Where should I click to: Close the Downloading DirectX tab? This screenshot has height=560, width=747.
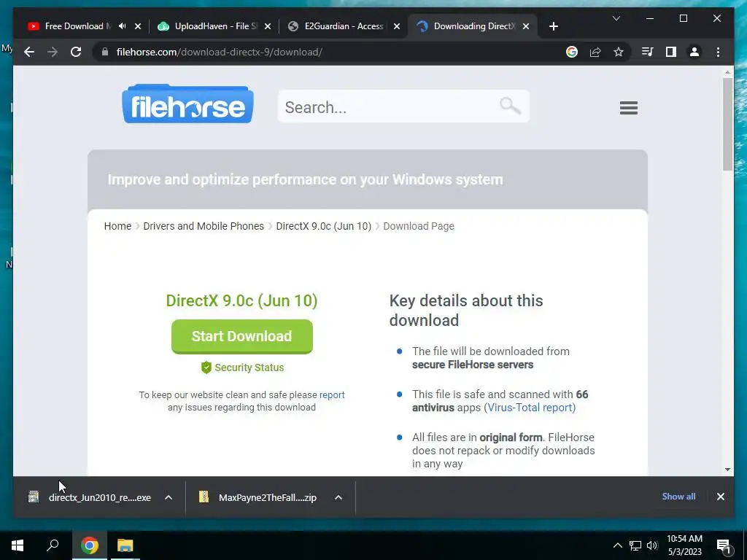526,26
